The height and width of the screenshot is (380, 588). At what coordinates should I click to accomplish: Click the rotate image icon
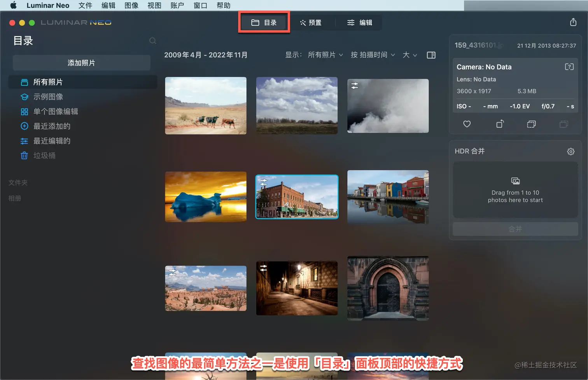pyautogui.click(x=500, y=124)
